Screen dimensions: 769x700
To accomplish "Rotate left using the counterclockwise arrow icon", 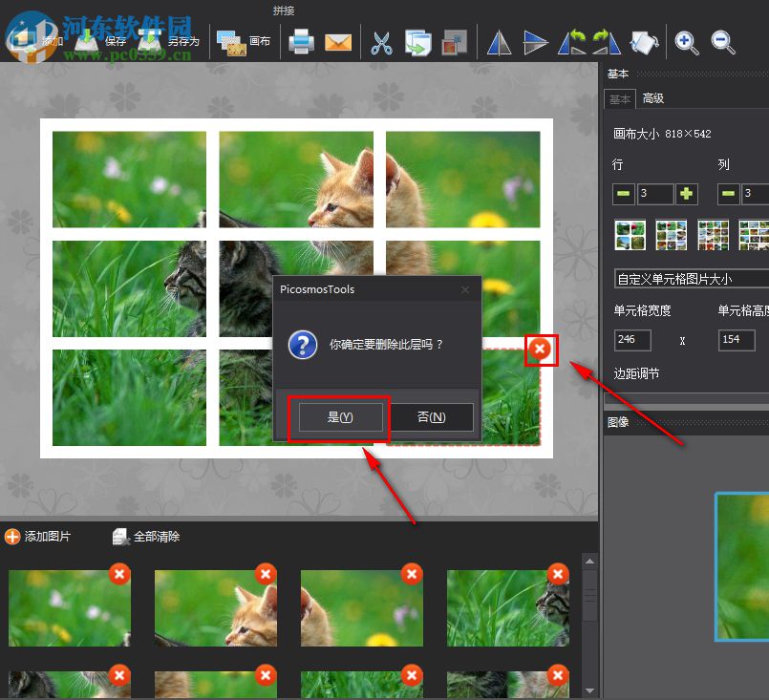I will pyautogui.click(x=572, y=42).
